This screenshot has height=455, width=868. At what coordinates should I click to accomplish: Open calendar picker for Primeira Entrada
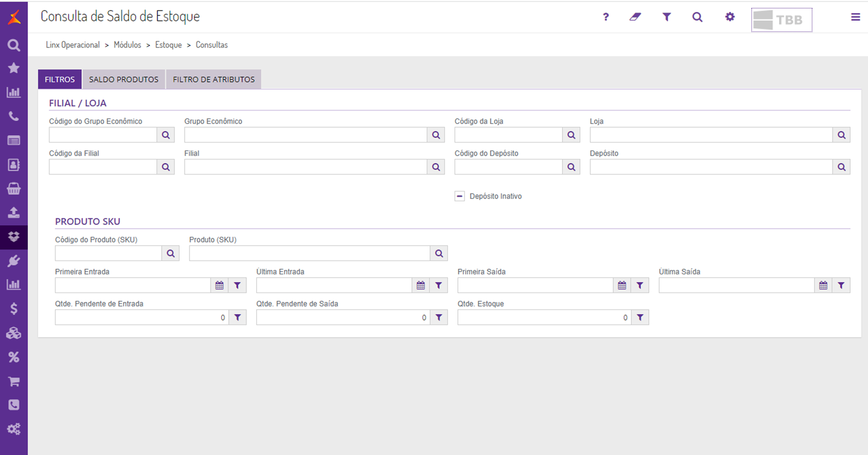(220, 285)
